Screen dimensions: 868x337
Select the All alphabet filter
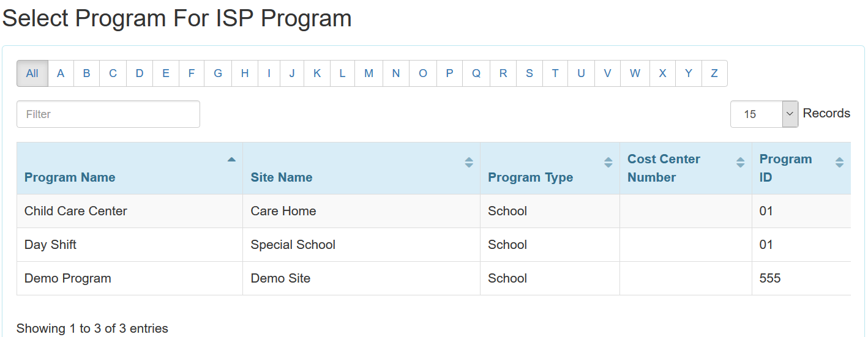click(x=32, y=73)
